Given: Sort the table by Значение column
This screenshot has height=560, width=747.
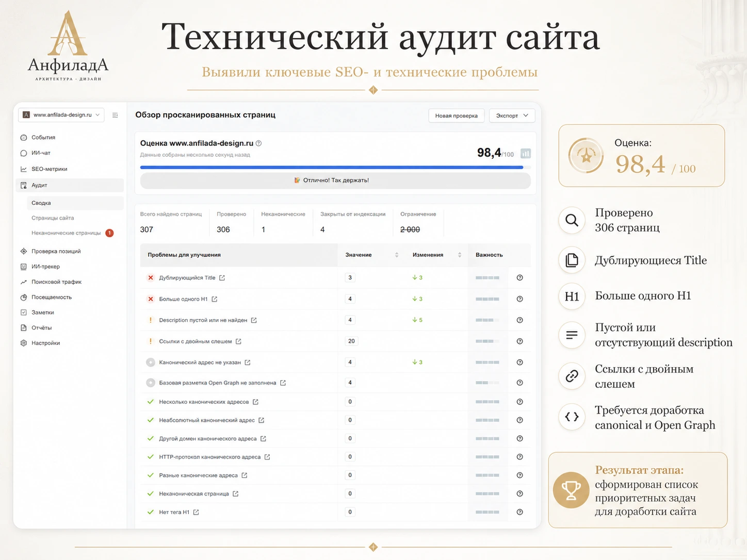Looking at the screenshot, I should pyautogui.click(x=397, y=255).
